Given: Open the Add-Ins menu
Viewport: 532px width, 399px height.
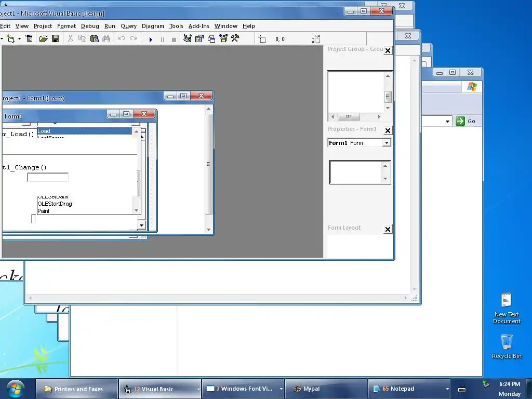Looking at the screenshot, I should pos(199,26).
